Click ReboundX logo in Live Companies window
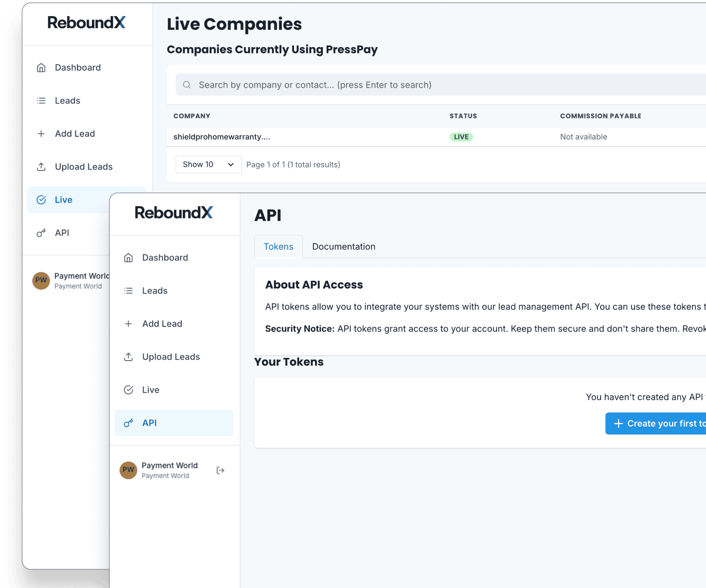The image size is (706, 588). (x=86, y=23)
